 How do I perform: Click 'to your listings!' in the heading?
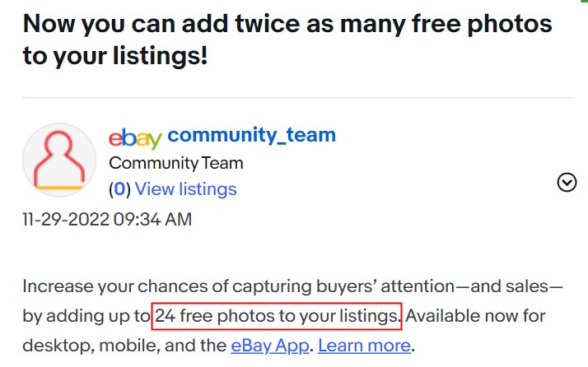coord(115,56)
